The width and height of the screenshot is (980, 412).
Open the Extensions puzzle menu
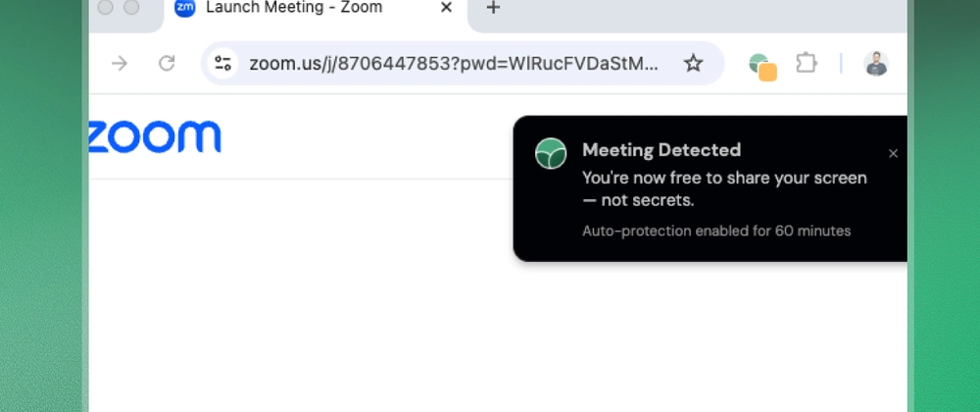pyautogui.click(x=807, y=63)
